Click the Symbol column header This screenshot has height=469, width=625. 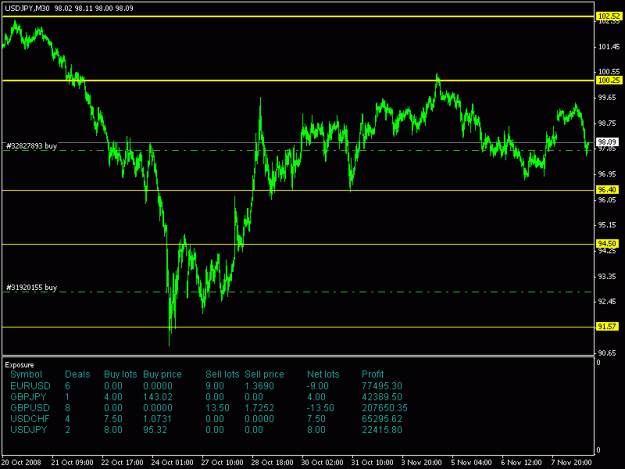coord(26,375)
